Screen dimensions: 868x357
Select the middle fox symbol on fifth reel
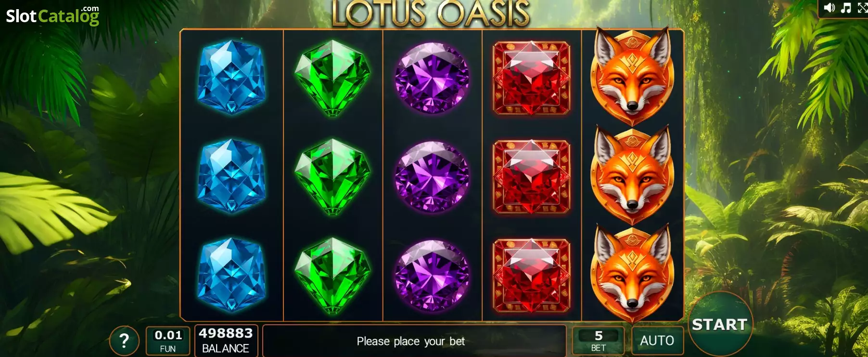(x=632, y=174)
